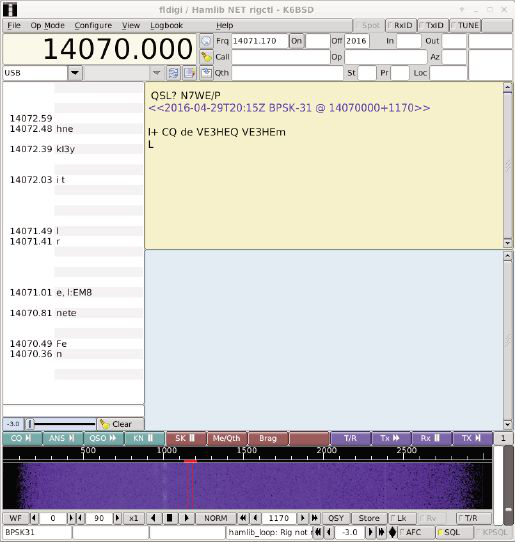This screenshot has height=542, width=515.
Task: Toggle the T/R checkbox near the waterfall controls
Action: click(x=474, y=518)
